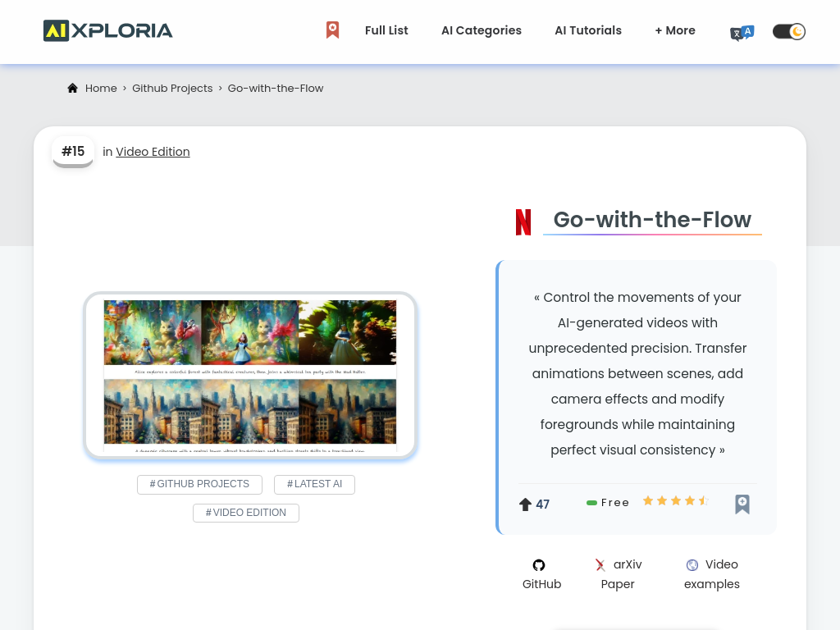The width and height of the screenshot is (840, 630).
Task: Open the language translation icon
Action: point(742,32)
